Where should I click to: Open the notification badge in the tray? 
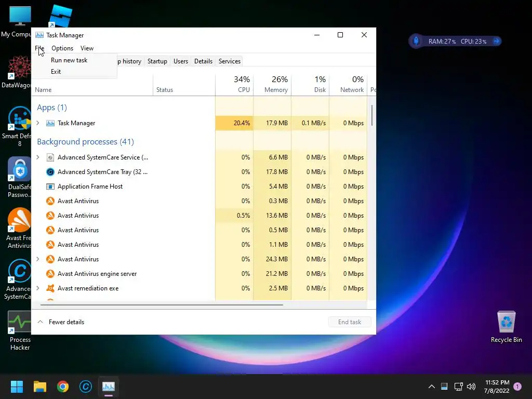(517, 387)
